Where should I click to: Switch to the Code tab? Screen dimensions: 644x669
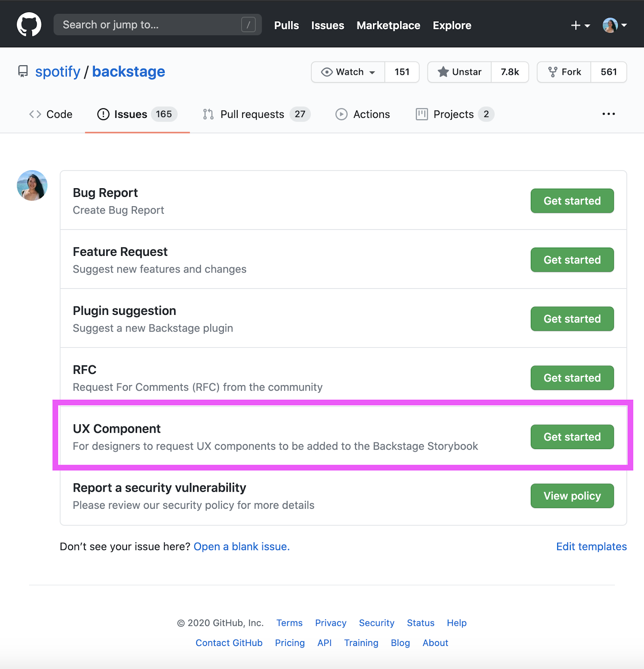tap(51, 114)
